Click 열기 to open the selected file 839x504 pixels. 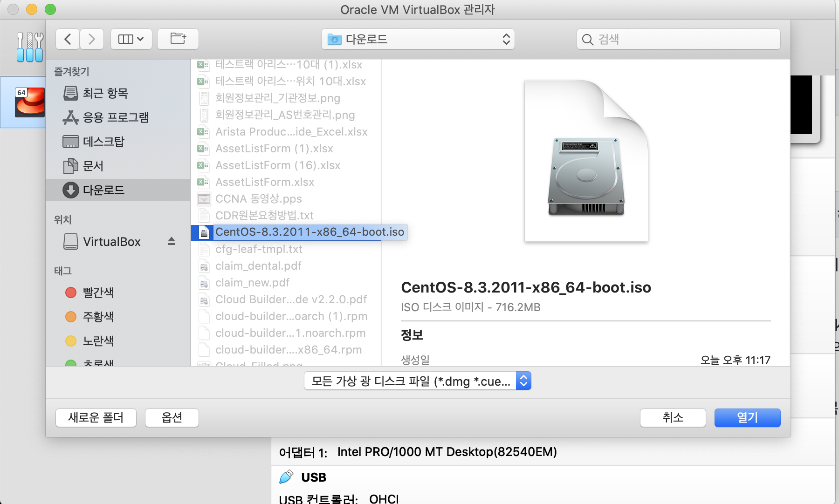[x=748, y=418]
